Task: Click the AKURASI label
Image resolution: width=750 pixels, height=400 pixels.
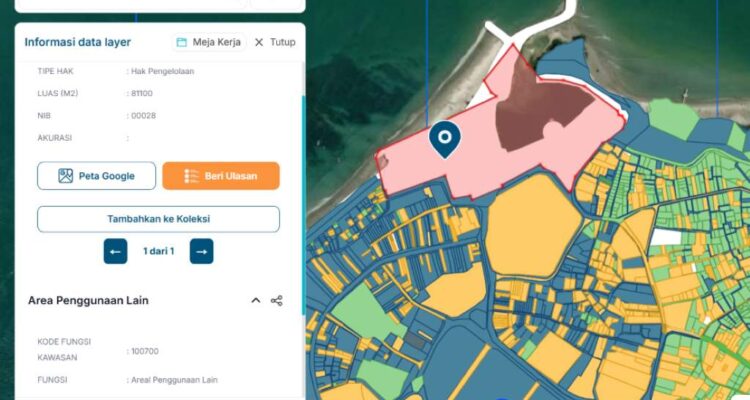Action: tap(55, 138)
